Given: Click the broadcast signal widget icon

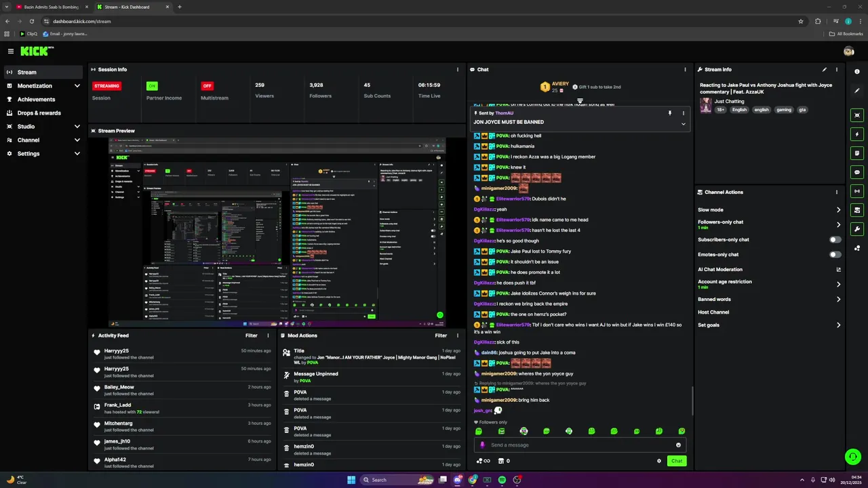Looking at the screenshot, I should click(x=857, y=191).
